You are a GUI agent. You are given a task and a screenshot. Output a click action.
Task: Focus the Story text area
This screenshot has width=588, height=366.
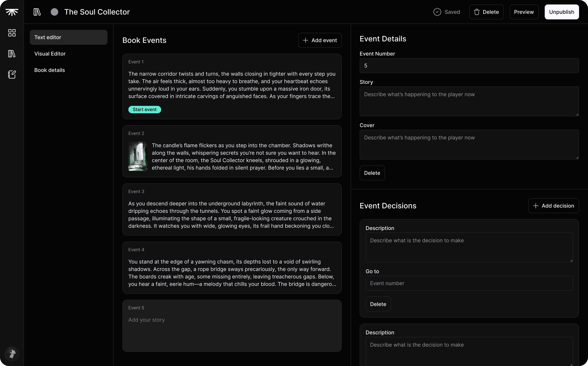click(469, 101)
